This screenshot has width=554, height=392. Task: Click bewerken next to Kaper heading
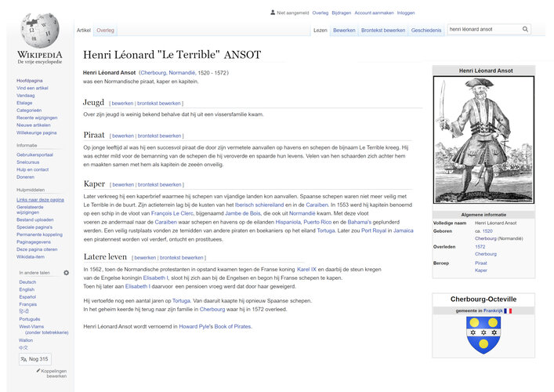coord(123,184)
